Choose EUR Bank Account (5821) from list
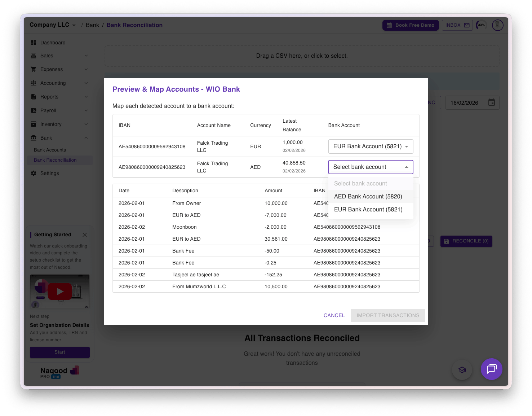The height and width of the screenshot is (416, 532). coord(368,210)
